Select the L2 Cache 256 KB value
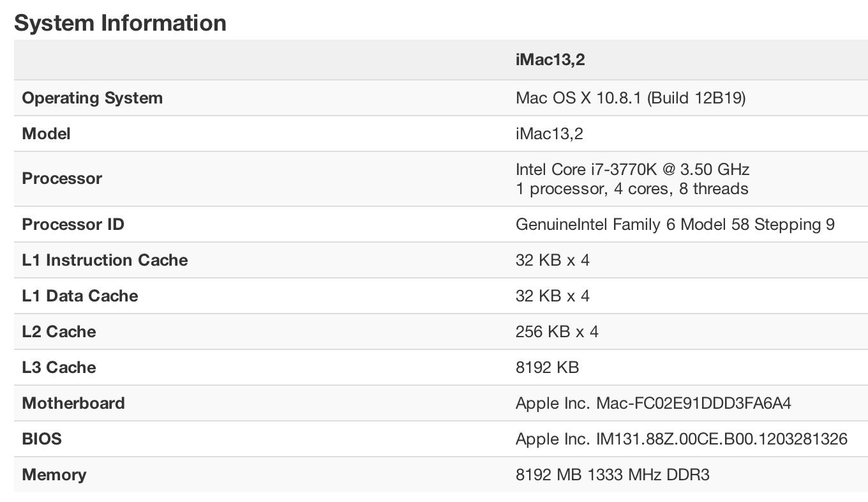 [557, 331]
